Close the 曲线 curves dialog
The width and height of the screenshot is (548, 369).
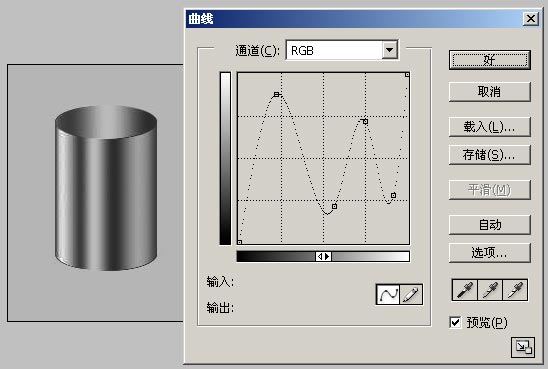coord(531,19)
